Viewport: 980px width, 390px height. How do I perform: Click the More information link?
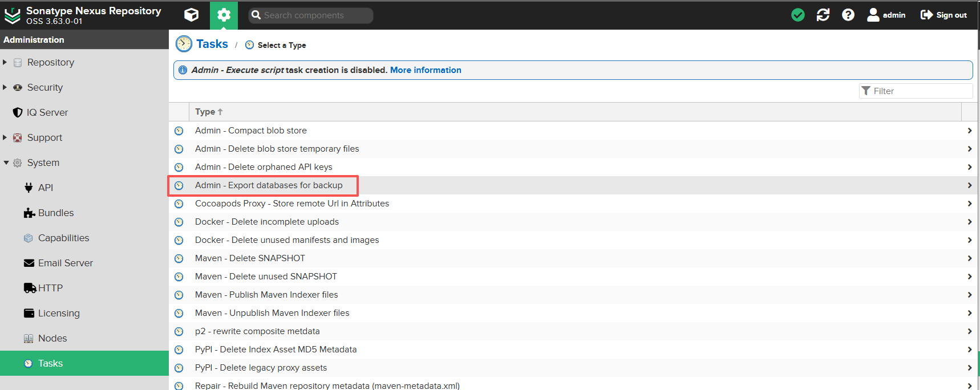pos(426,70)
